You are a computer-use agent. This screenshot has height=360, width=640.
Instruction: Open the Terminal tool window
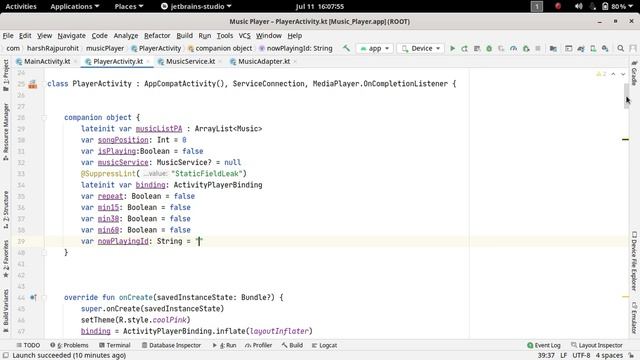115,345
